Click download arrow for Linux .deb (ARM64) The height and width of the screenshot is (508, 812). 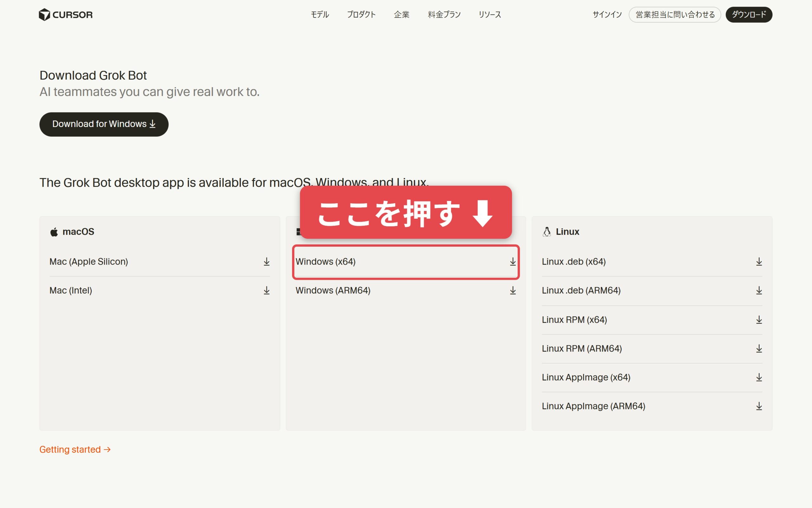click(759, 291)
